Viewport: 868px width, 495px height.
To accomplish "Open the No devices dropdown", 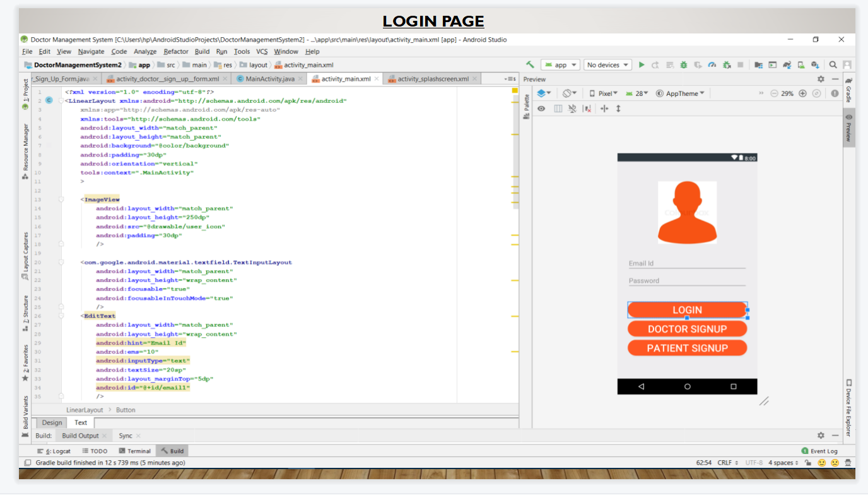I will pos(607,65).
